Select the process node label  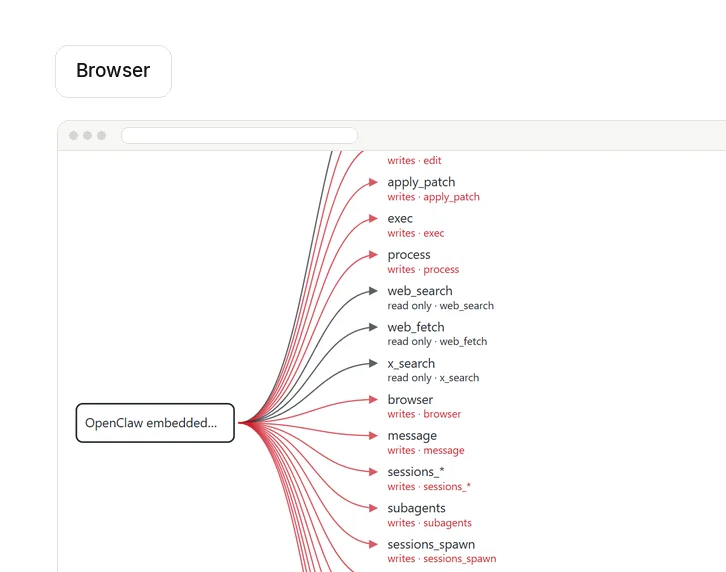point(409,255)
